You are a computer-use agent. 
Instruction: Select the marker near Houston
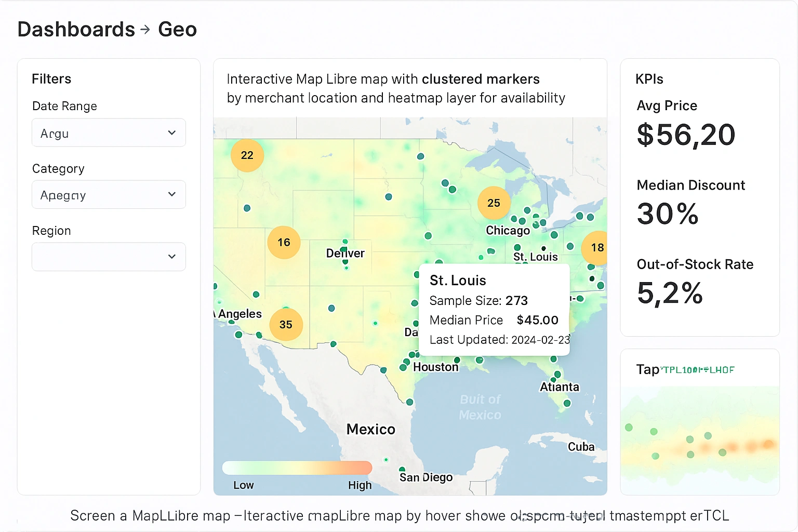coord(404,366)
